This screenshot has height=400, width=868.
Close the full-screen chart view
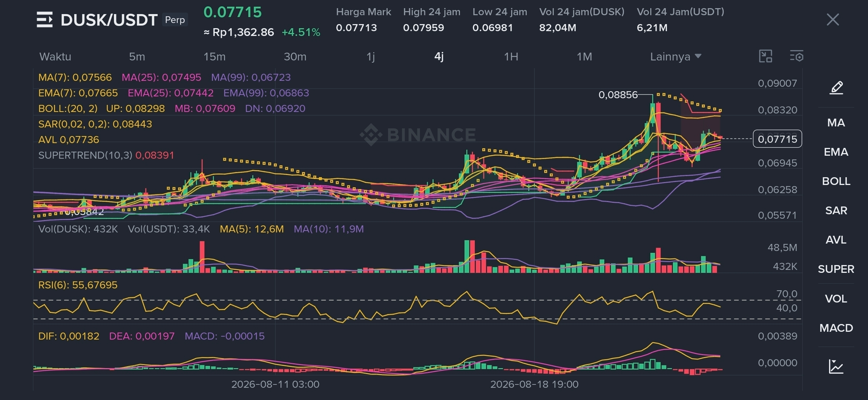[x=833, y=20]
